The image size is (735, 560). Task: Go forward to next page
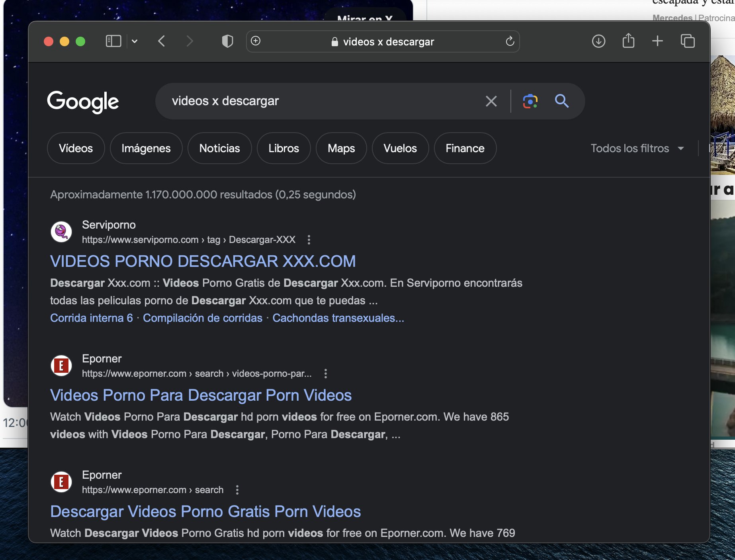[x=190, y=41]
